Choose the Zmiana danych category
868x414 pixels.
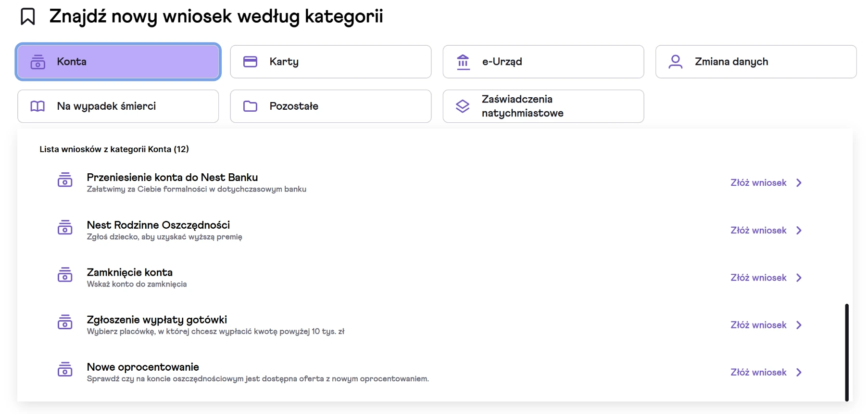756,62
